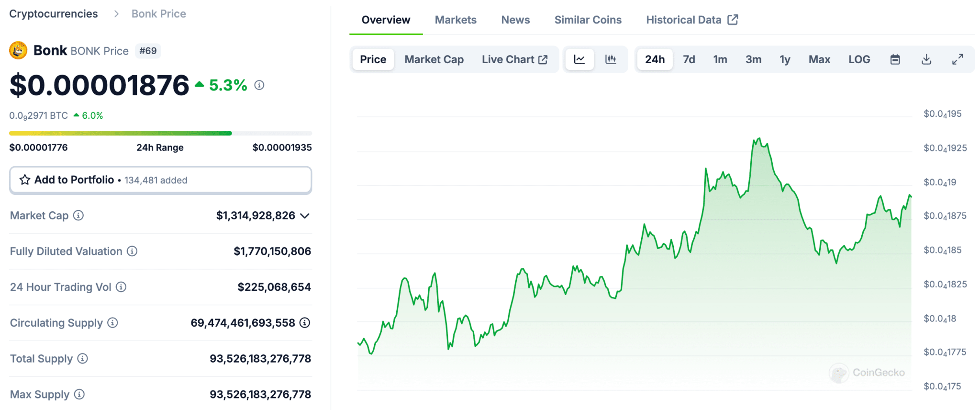Show Fully Diluted Valuation info icon
The width and height of the screenshot is (980, 410).
click(x=132, y=251)
